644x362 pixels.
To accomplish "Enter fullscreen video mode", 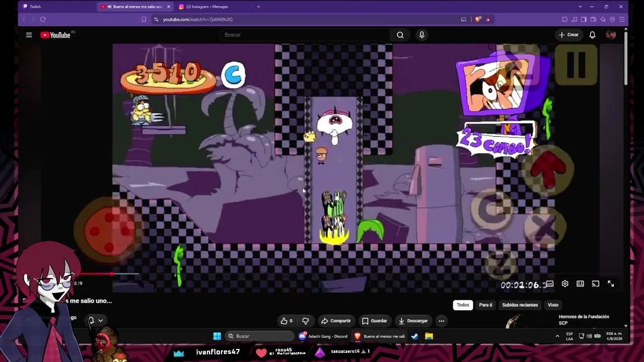I will coord(611,284).
